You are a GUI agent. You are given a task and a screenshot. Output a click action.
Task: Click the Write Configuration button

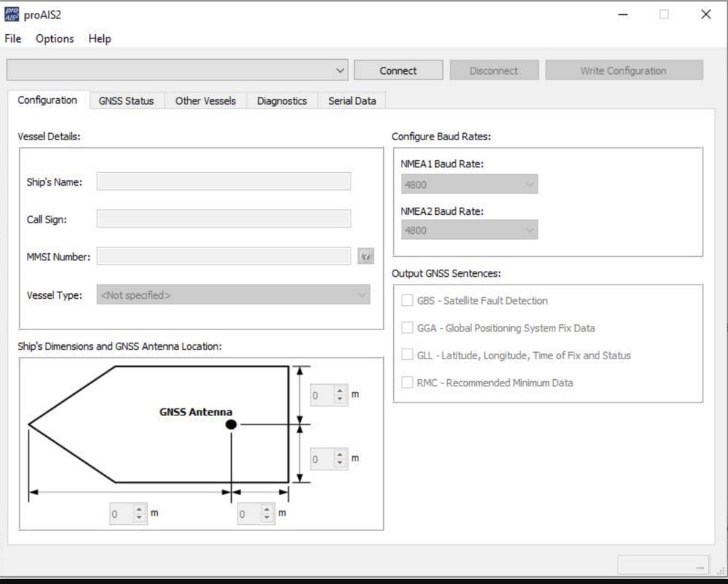coord(624,70)
